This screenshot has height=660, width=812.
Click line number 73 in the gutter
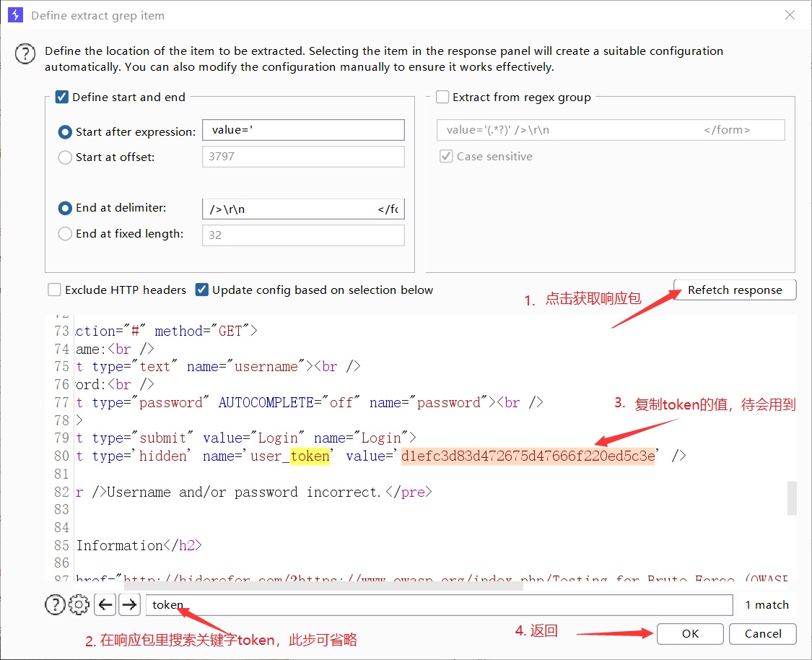(61, 331)
